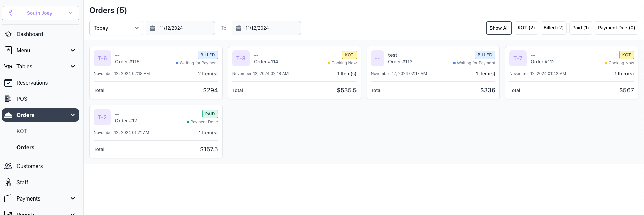The image size is (644, 215).
Task: Filter orders by Paid (1)
Action: point(581,28)
